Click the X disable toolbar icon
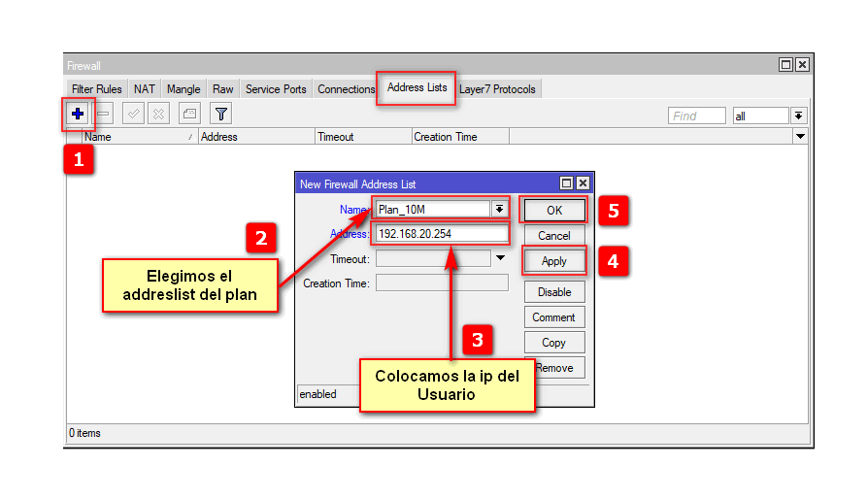Viewport: 868px width, 500px height. (158, 115)
